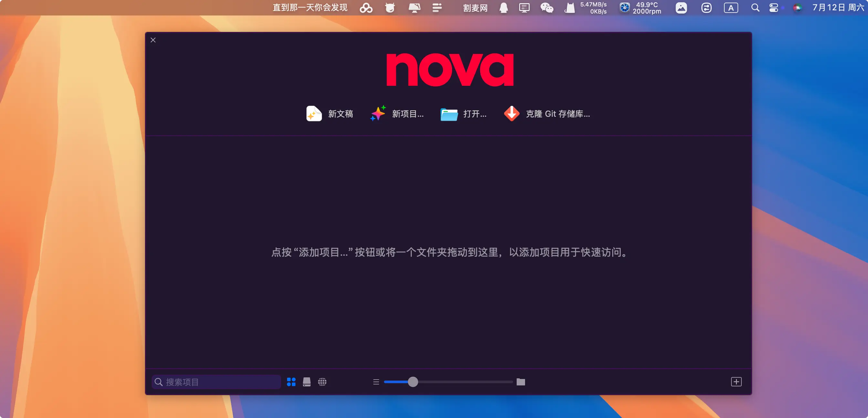Viewport: 868px width, 418px height.
Task: Open Control Center in menu bar
Action: click(774, 8)
